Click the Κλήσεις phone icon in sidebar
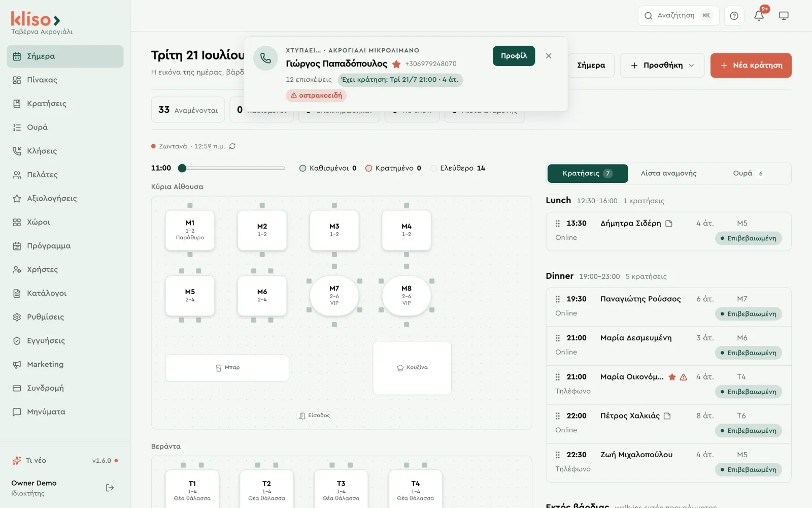The width and height of the screenshot is (812, 508). pyautogui.click(x=17, y=151)
